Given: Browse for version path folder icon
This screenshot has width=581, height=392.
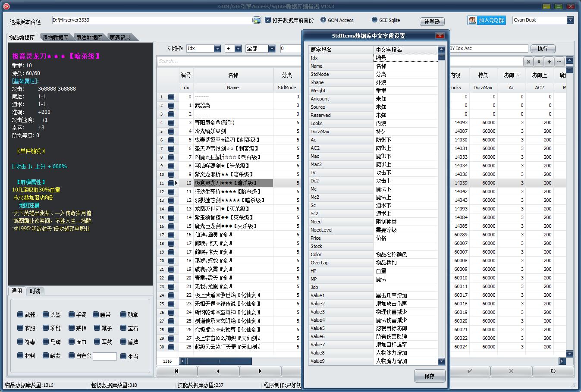Looking at the screenshot, I should 257,20.
